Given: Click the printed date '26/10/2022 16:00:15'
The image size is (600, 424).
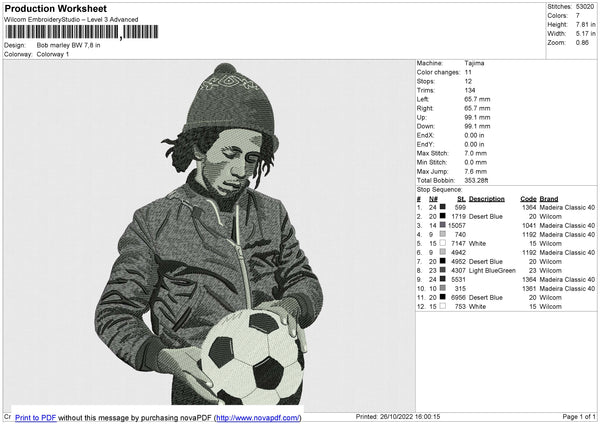Looking at the screenshot, I should click(410, 416).
